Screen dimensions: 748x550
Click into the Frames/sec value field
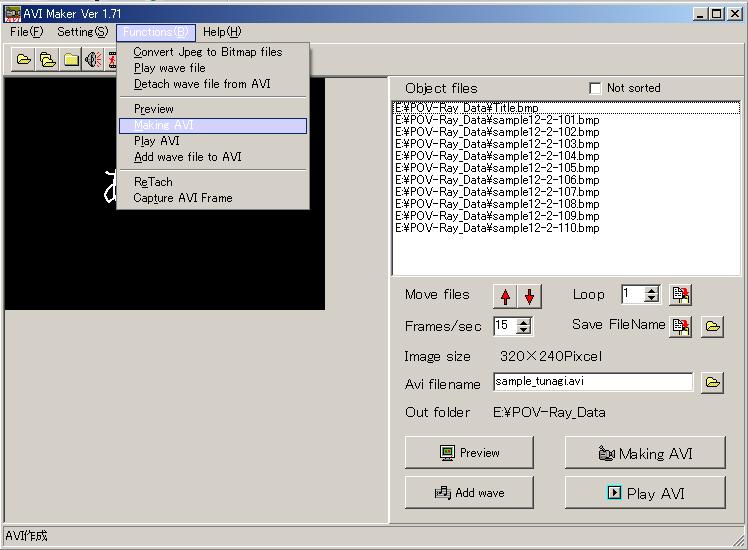(x=505, y=326)
